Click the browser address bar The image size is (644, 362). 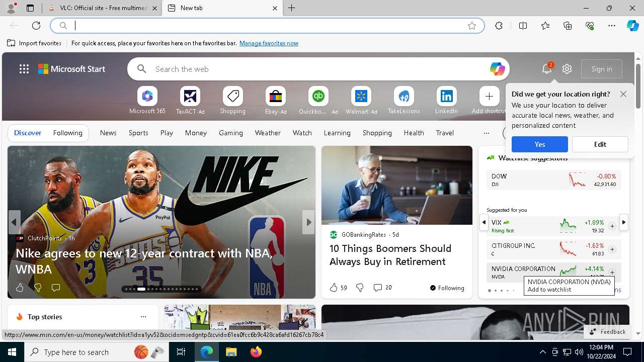click(x=267, y=26)
